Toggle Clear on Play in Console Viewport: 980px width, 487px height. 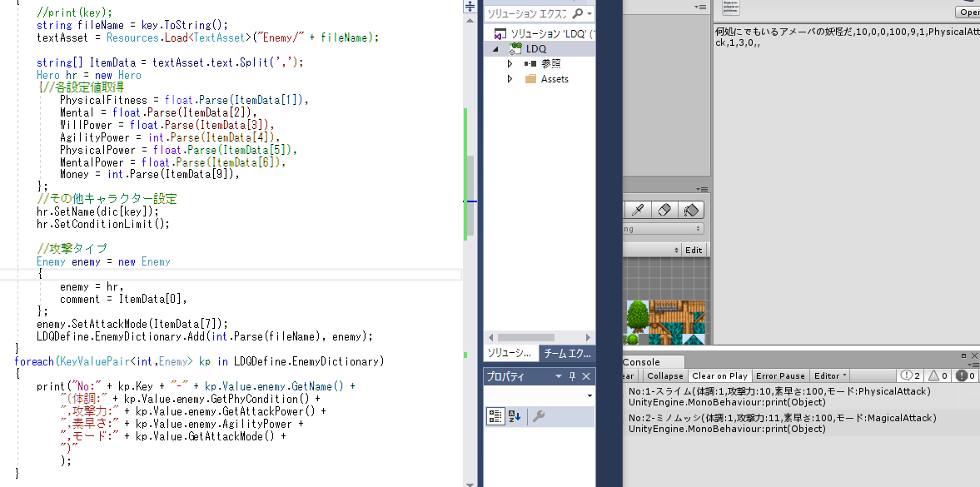click(719, 375)
